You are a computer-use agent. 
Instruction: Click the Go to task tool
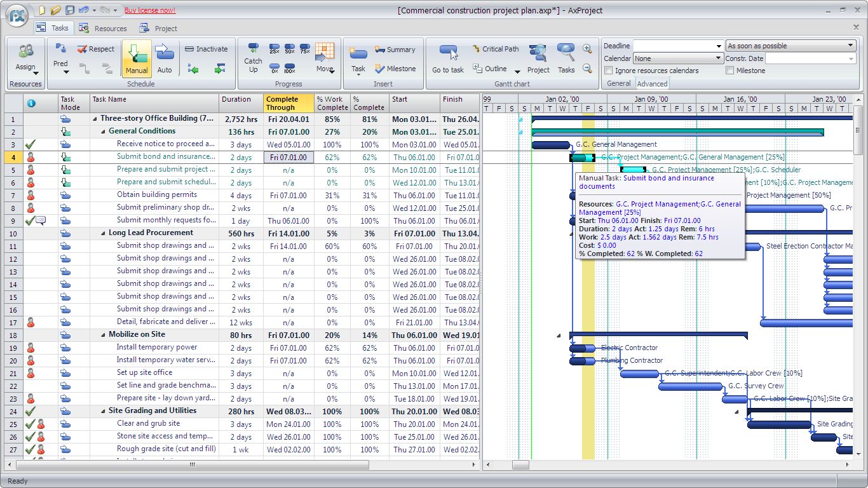(x=448, y=57)
